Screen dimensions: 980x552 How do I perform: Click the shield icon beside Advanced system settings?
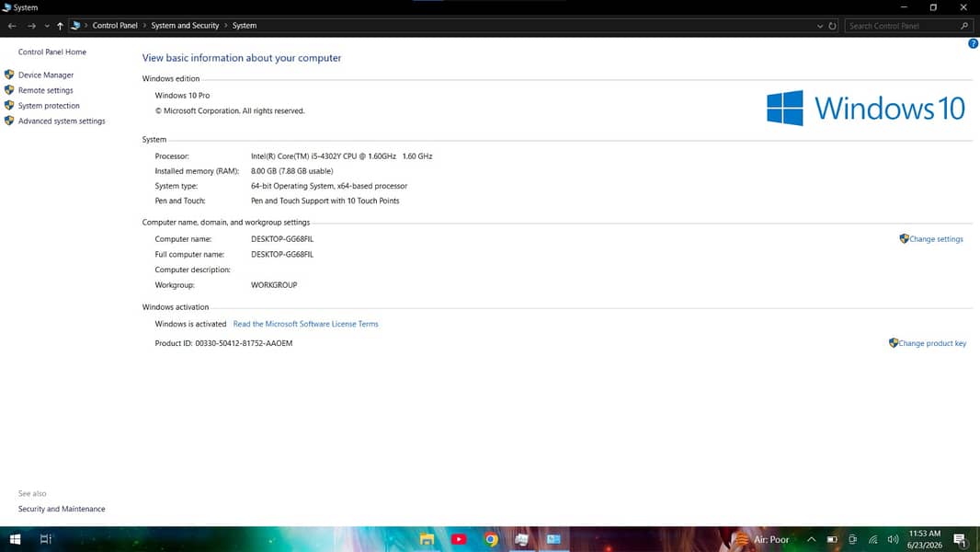(9, 121)
